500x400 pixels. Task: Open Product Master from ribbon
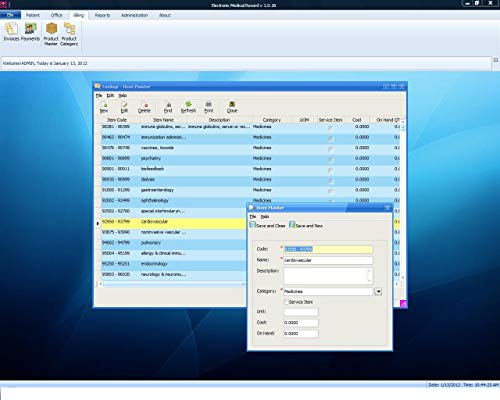pos(51,34)
